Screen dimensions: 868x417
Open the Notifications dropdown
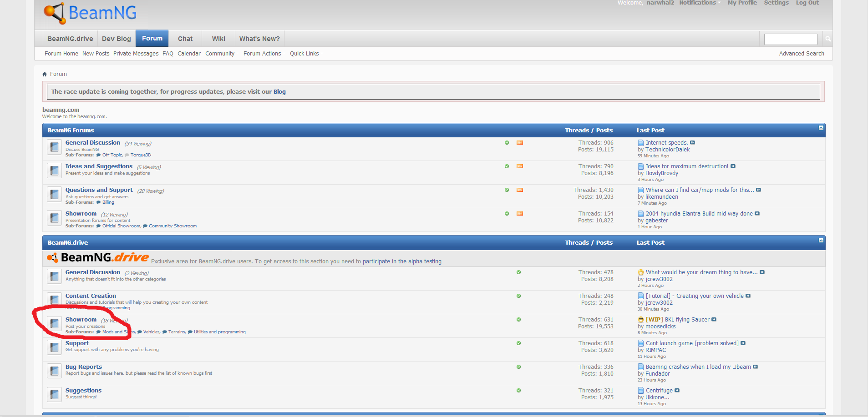click(x=700, y=3)
